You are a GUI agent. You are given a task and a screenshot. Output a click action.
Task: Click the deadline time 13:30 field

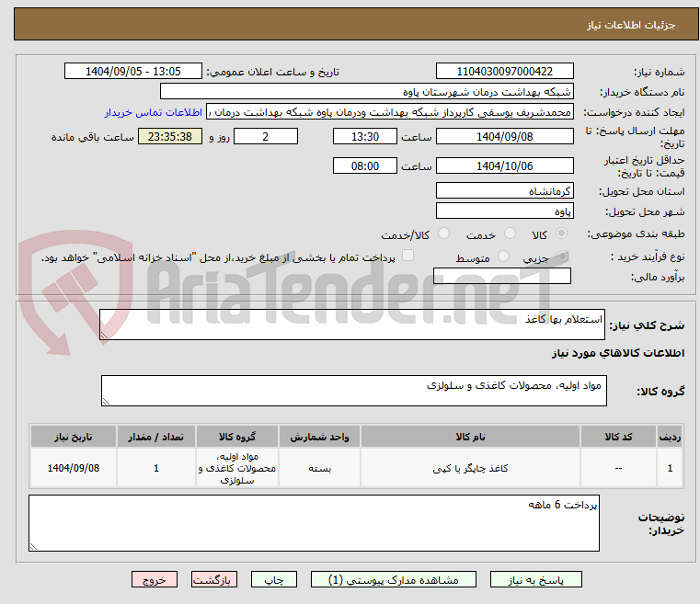pos(365,136)
